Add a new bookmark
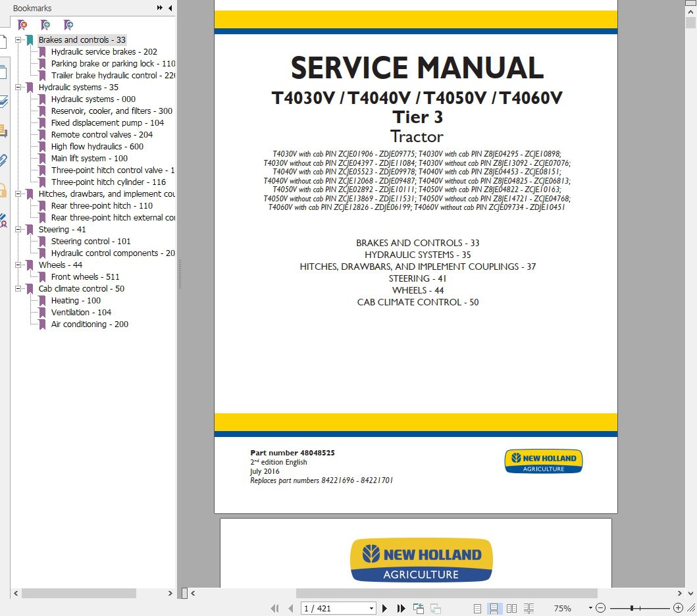This screenshot has height=616, width=697. 45,25
